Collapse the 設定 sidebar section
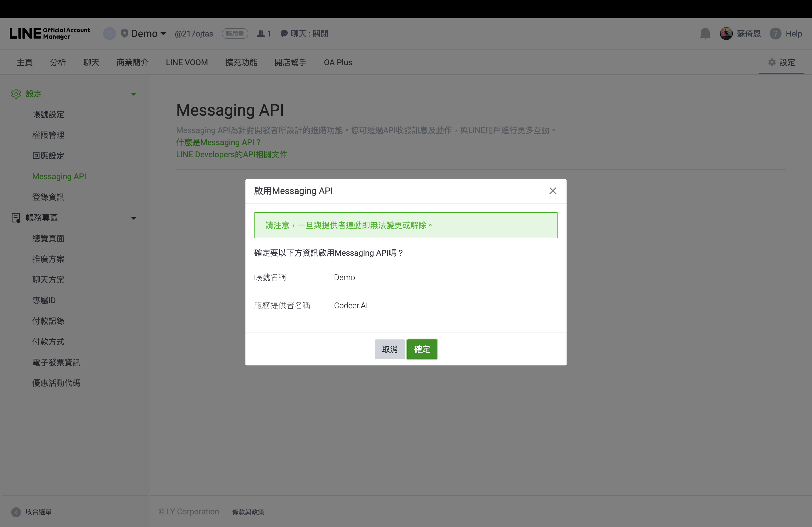 point(133,94)
